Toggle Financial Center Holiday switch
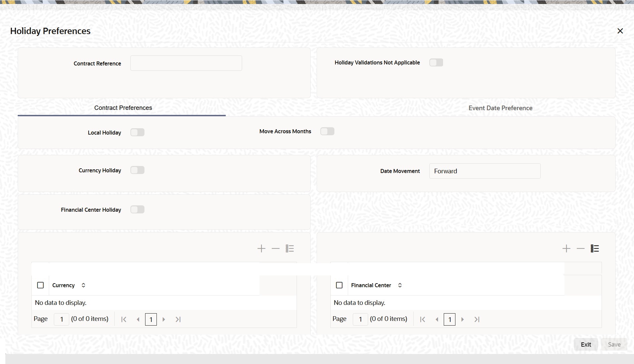The image size is (634, 364). (x=137, y=209)
